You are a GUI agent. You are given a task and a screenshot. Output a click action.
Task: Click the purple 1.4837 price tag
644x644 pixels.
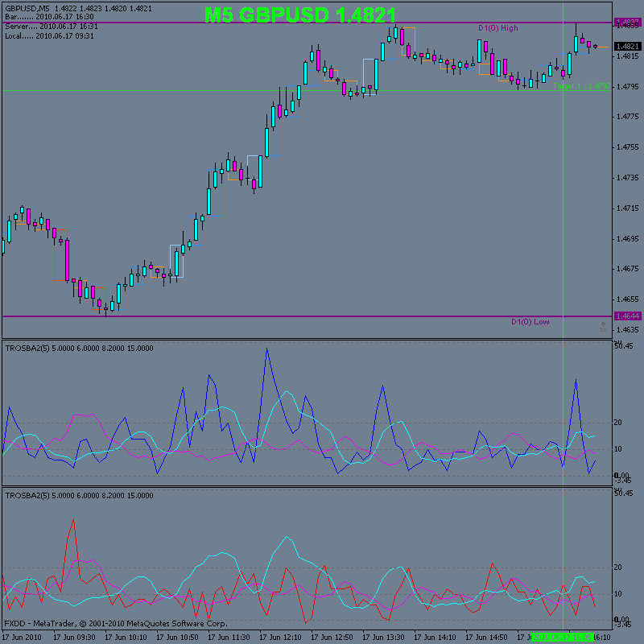628,23
